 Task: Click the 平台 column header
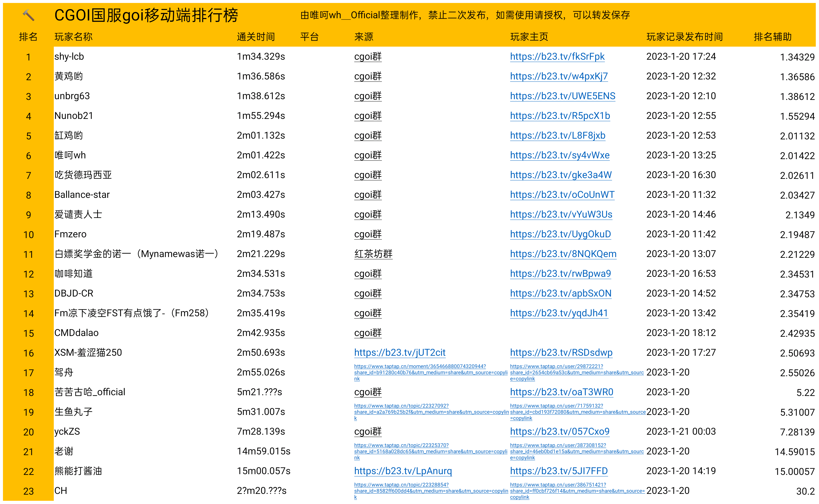click(x=309, y=37)
